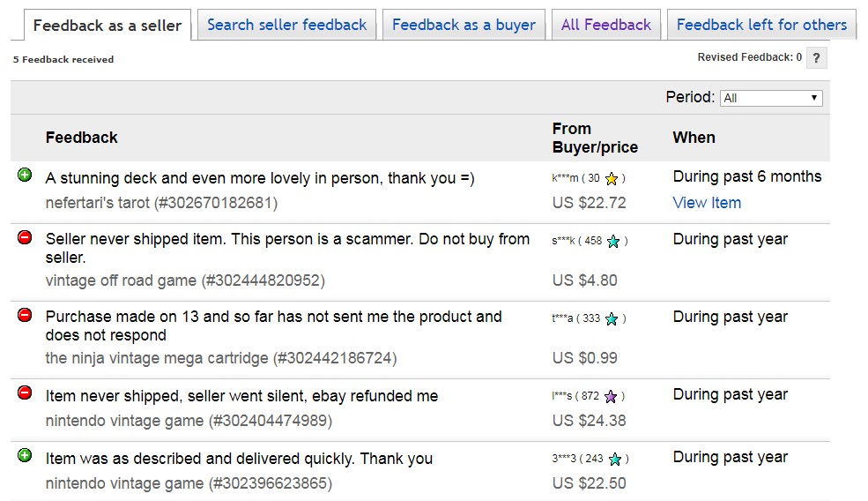Select the Feedback as a seller tab
Viewport: 868px width, 501px height.
(108, 26)
